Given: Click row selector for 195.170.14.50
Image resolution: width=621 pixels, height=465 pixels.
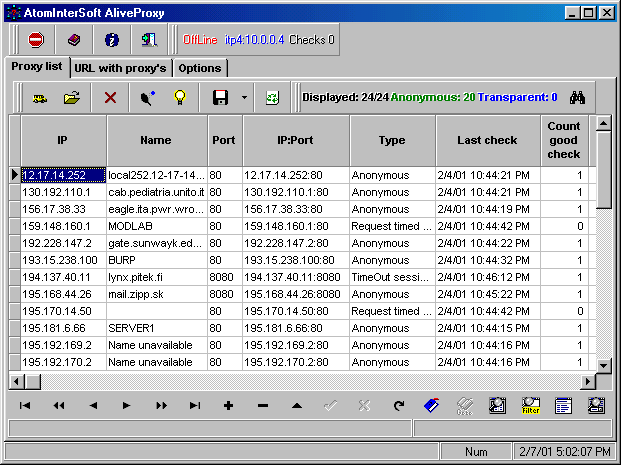Looking at the screenshot, I should [15, 311].
